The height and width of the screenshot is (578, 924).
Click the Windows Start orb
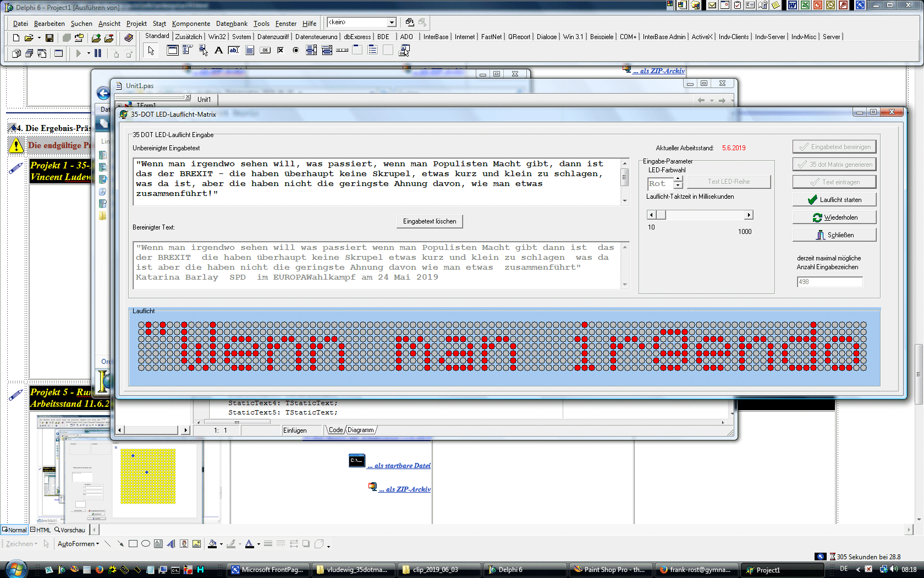(x=15, y=569)
